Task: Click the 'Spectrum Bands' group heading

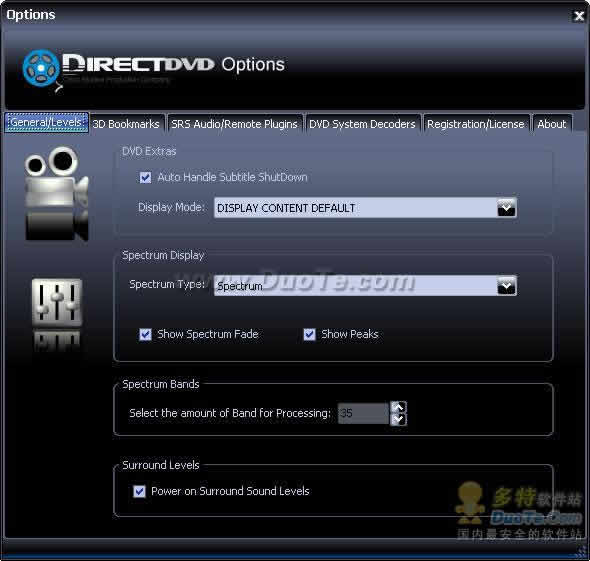Action: 161,384
